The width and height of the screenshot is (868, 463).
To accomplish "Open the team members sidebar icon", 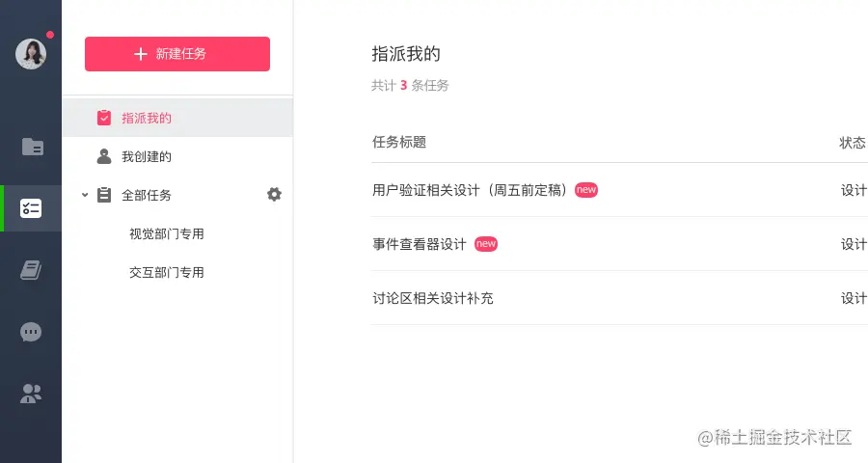I will click(31, 394).
